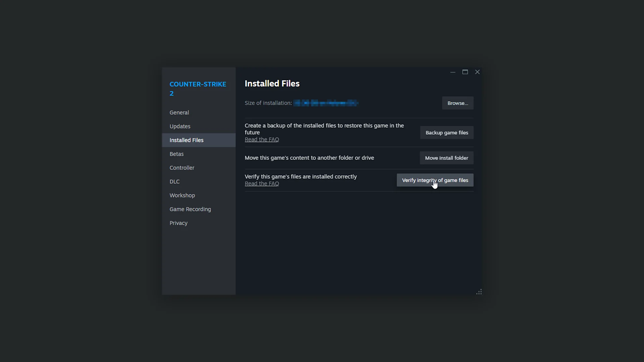
Task: Minimize the properties window
Action: pyautogui.click(x=452, y=72)
